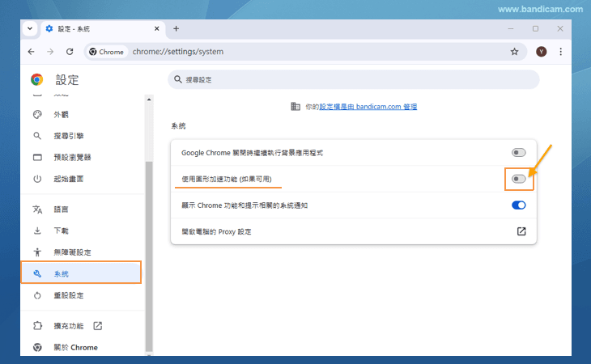Screen dimensions: 591x364
Task: Select 系統 in the sidebar
Action: pos(81,273)
